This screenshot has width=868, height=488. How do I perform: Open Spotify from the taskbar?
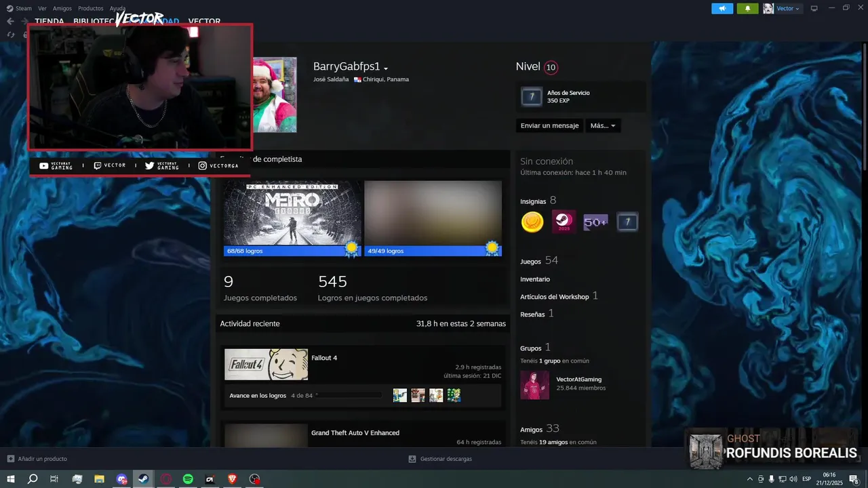pos(188,479)
